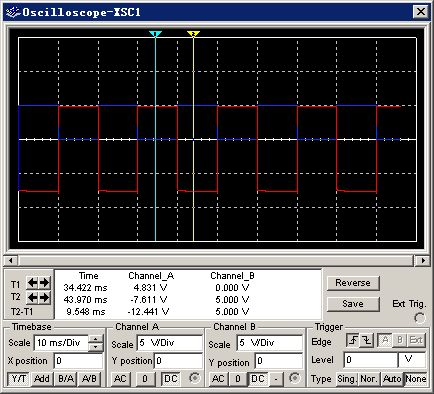The width and height of the screenshot is (434, 394).
Task: Click Channel_B T1 value 0.000 V
Action: (232, 288)
